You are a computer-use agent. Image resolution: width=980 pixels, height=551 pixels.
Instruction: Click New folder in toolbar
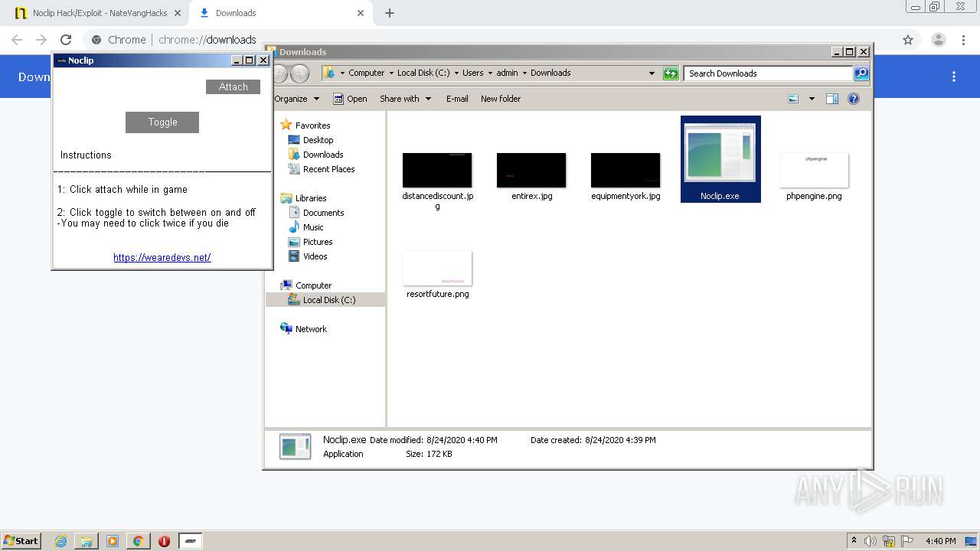pyautogui.click(x=501, y=99)
